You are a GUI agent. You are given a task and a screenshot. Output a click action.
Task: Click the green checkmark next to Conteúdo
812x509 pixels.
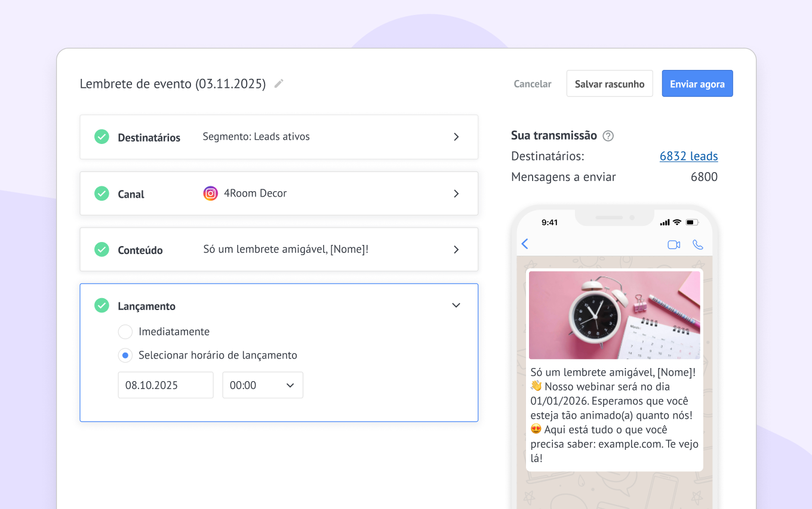click(x=101, y=250)
